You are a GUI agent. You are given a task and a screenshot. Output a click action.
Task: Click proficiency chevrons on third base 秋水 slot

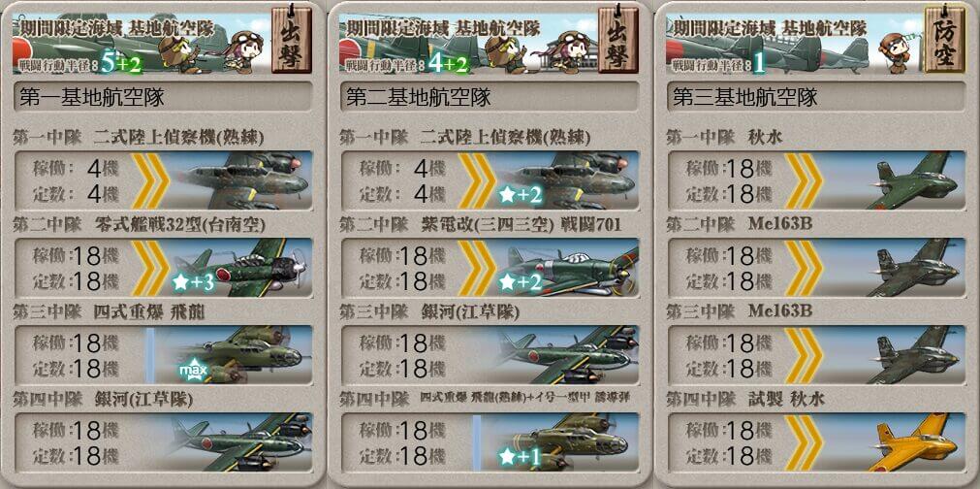pos(804,180)
